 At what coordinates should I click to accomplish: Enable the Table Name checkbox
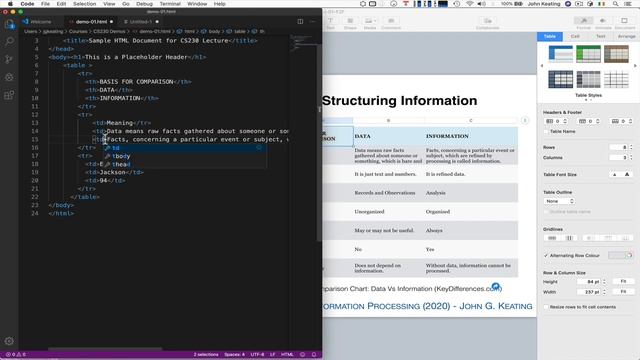(546, 131)
